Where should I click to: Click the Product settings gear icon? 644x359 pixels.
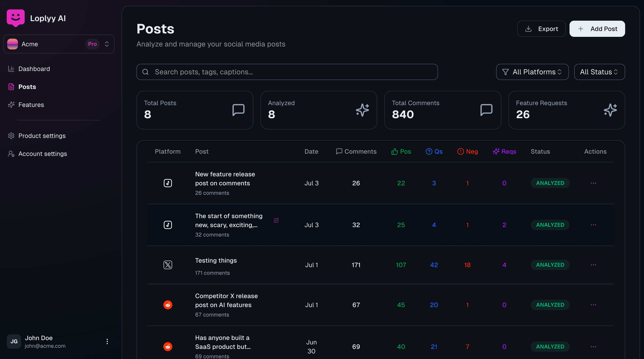11,136
